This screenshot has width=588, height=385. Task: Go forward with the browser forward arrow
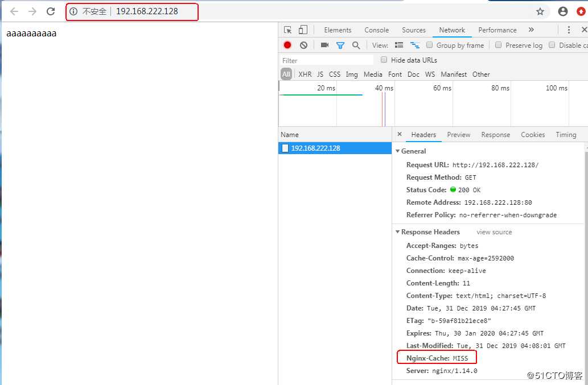click(x=32, y=11)
